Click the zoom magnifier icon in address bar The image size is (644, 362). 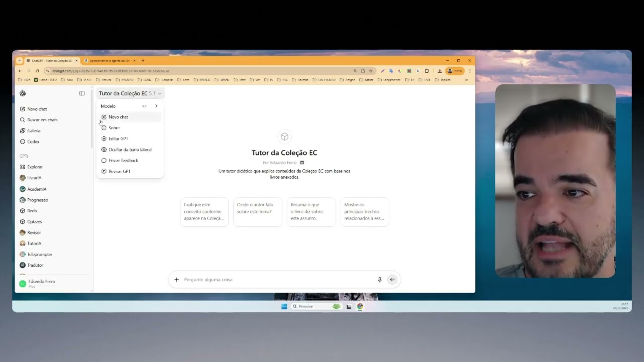355,71
